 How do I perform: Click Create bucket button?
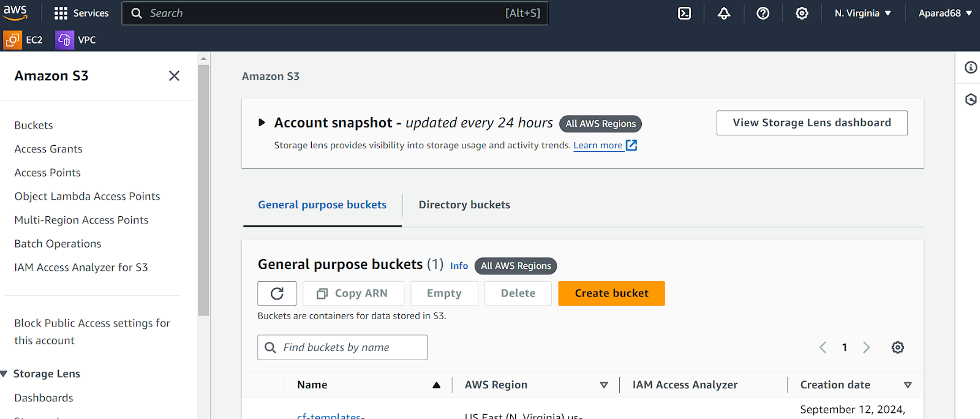click(x=611, y=293)
